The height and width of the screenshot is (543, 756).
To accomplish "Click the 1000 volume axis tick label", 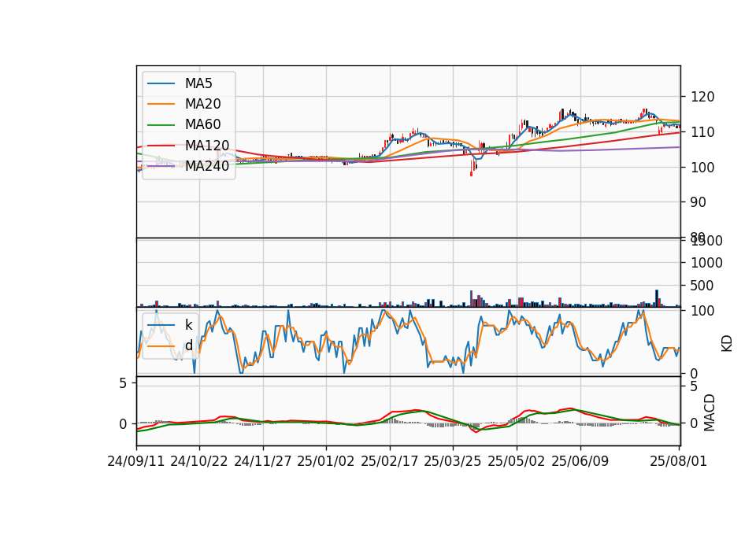I will (707, 263).
